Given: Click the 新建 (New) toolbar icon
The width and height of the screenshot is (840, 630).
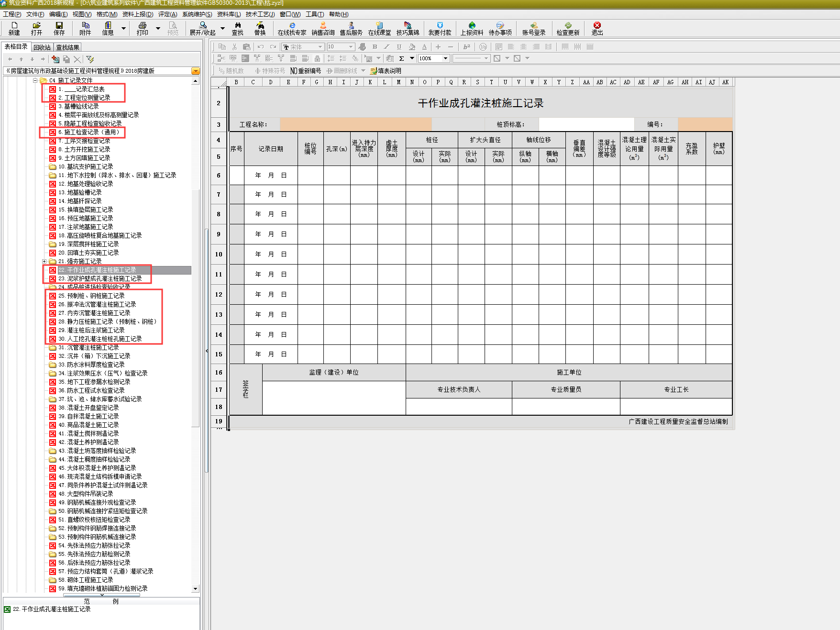Looking at the screenshot, I should coord(14,28).
